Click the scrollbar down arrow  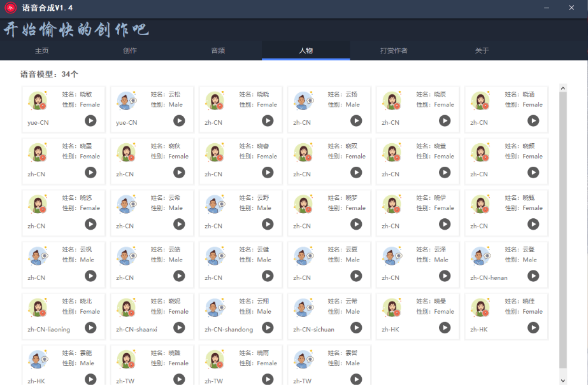563,380
